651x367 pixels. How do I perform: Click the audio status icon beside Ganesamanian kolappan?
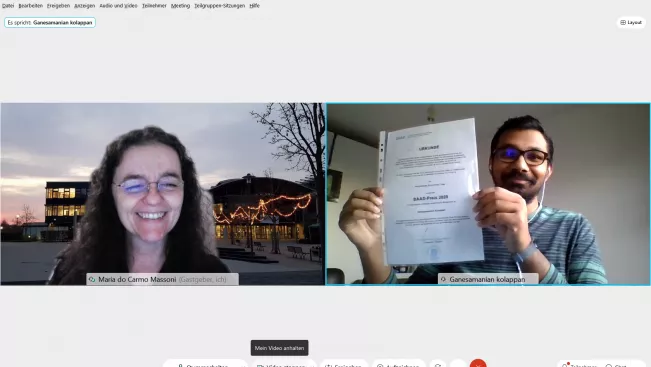click(443, 279)
